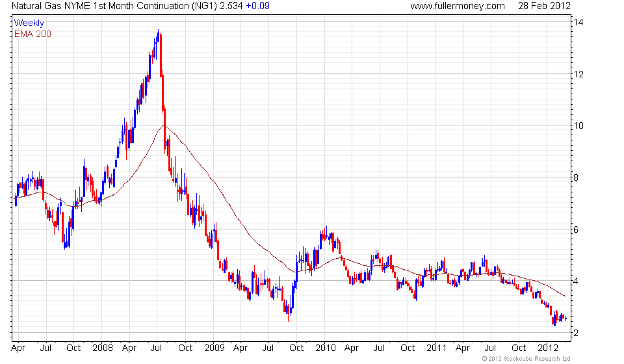Click the y-axis label 12
624x364 pixels.
(x=578, y=74)
